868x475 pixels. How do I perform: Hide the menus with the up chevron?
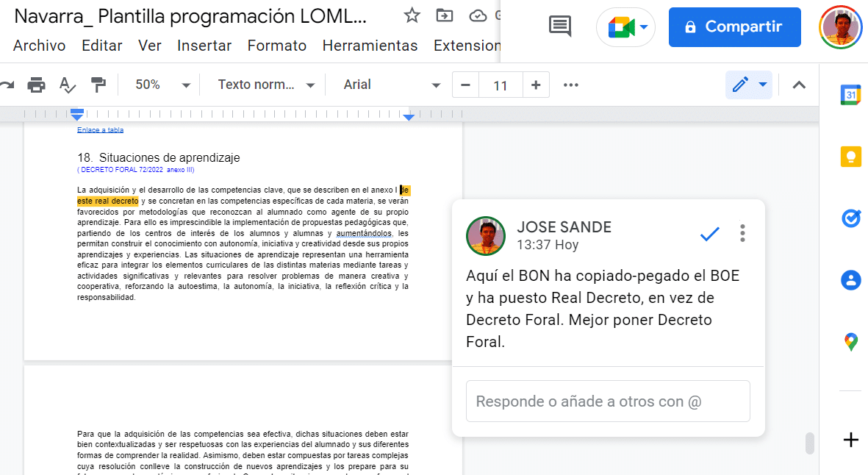point(799,85)
